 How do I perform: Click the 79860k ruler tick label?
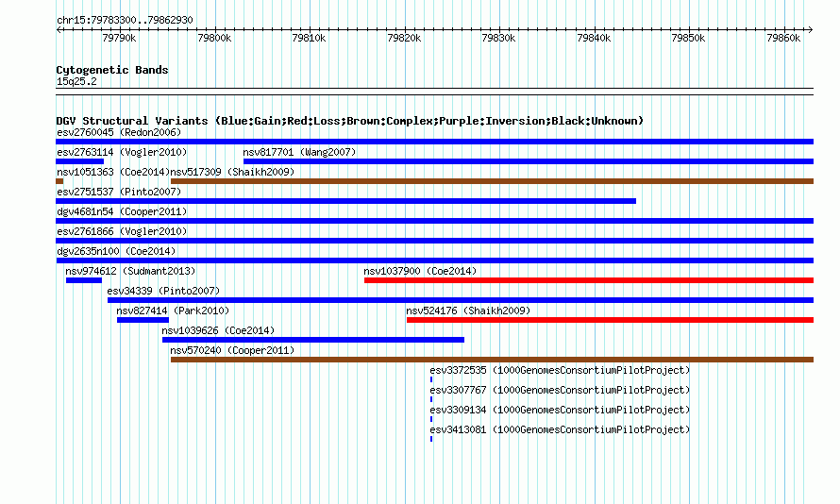783,38
